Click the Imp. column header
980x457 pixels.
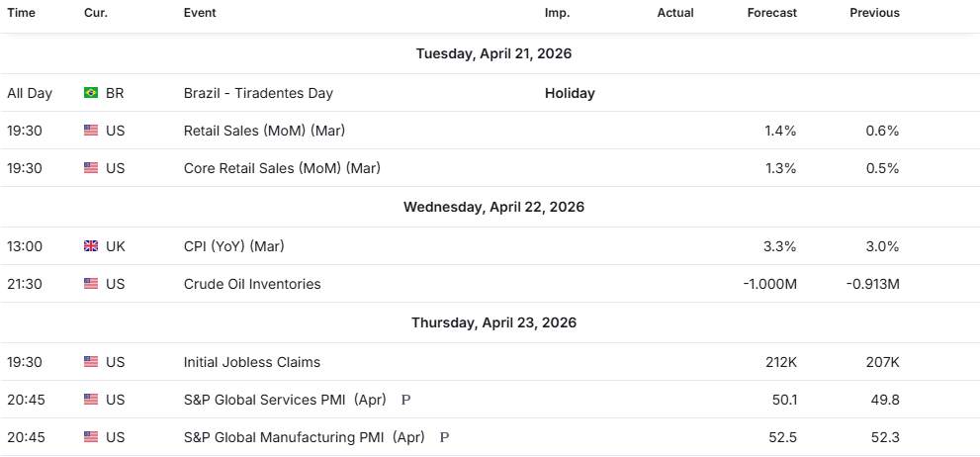557,13
